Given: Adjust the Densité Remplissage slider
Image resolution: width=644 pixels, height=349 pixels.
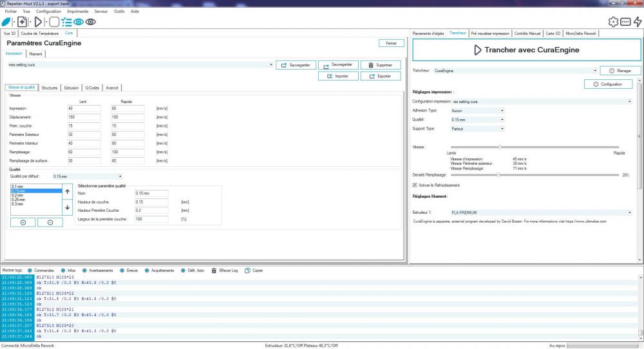Looking at the screenshot, I should coord(535,175).
